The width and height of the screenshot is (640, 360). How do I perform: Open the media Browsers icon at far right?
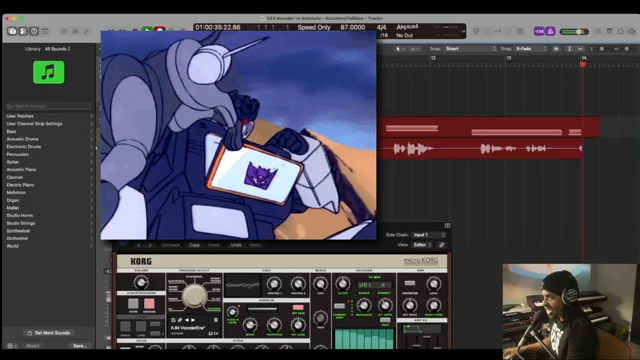(631, 31)
